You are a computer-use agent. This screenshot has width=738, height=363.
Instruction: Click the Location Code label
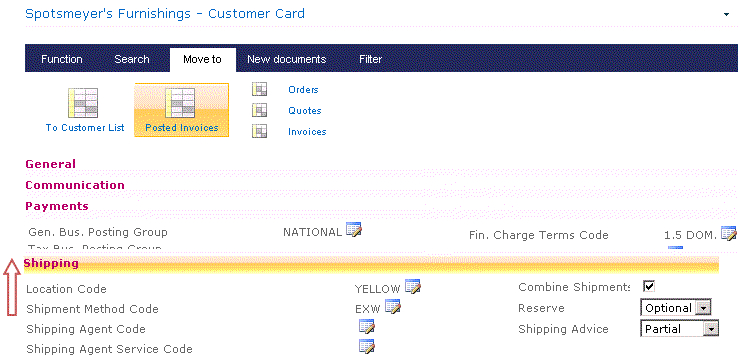click(x=66, y=289)
